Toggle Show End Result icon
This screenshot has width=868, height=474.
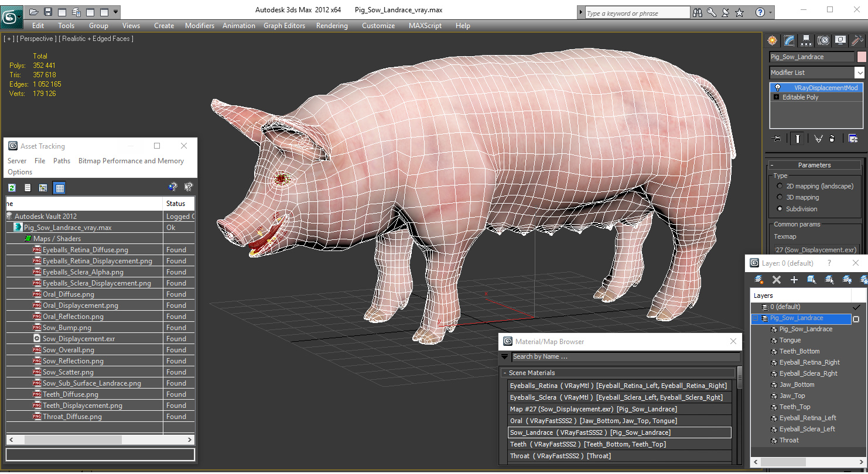[x=798, y=139]
